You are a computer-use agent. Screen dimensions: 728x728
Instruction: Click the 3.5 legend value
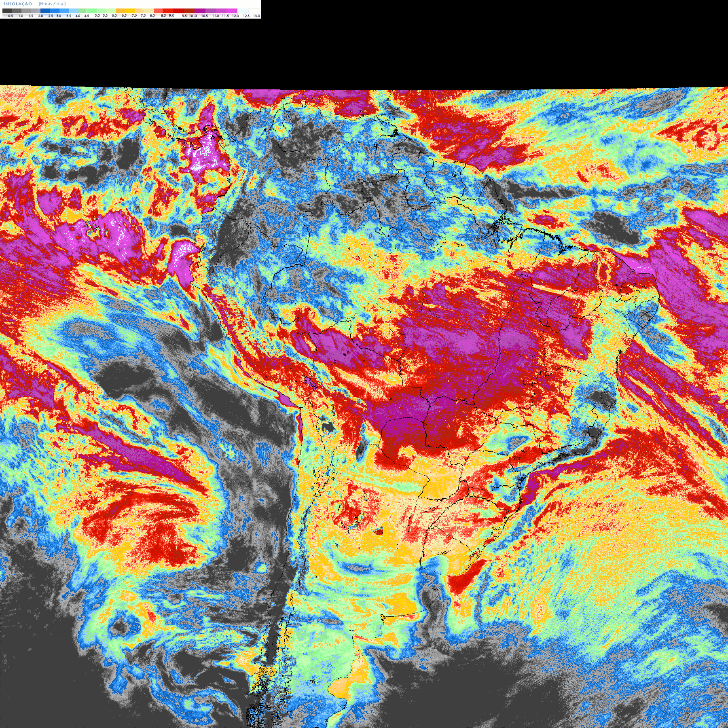(x=69, y=16)
